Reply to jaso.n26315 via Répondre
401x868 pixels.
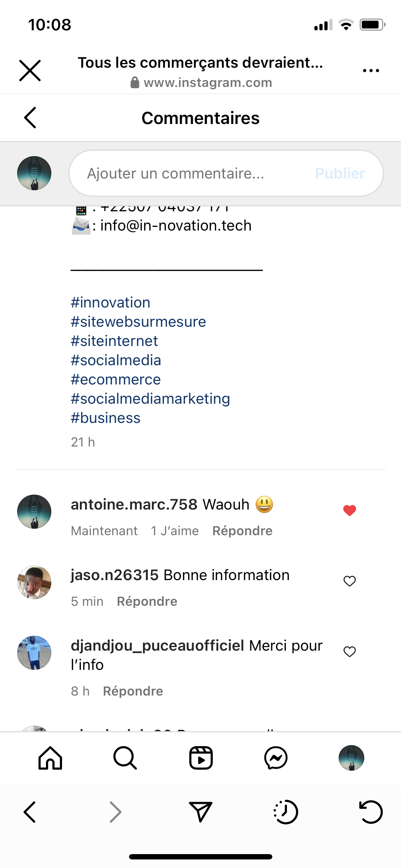147,601
